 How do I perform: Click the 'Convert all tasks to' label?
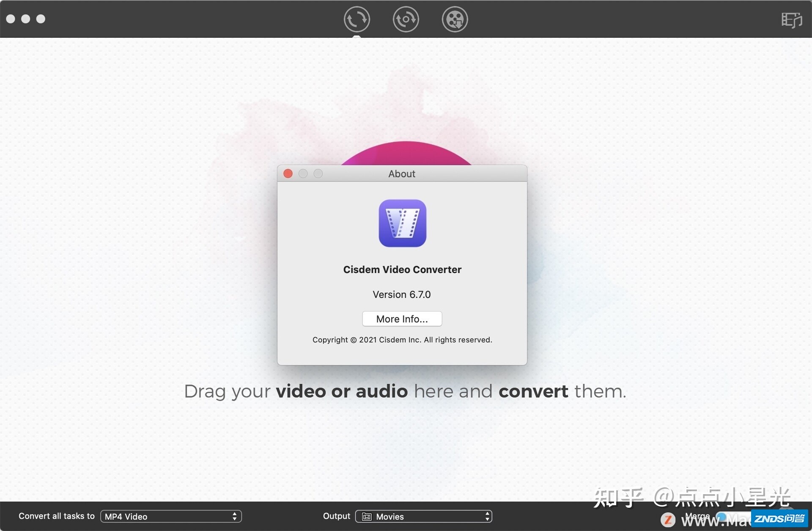57,516
